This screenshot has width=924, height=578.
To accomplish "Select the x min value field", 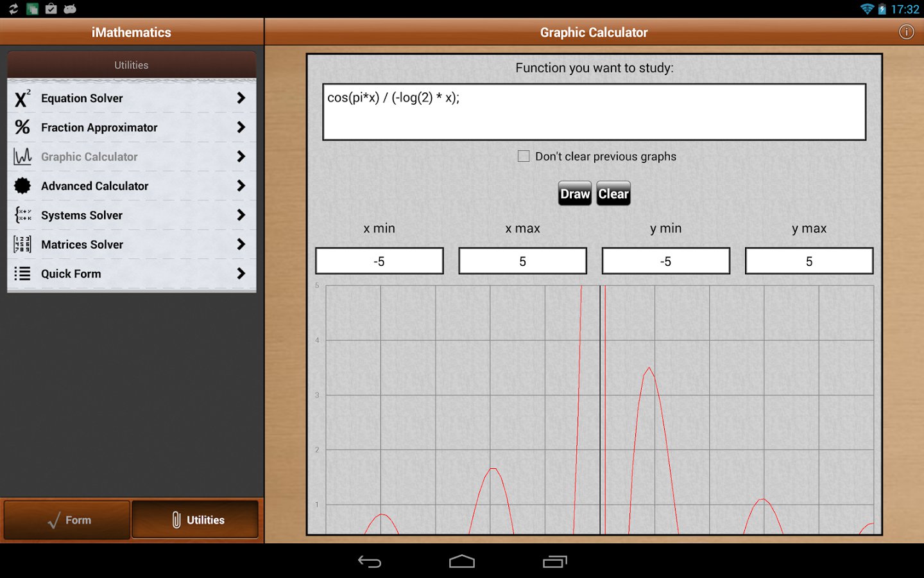I will tap(379, 261).
